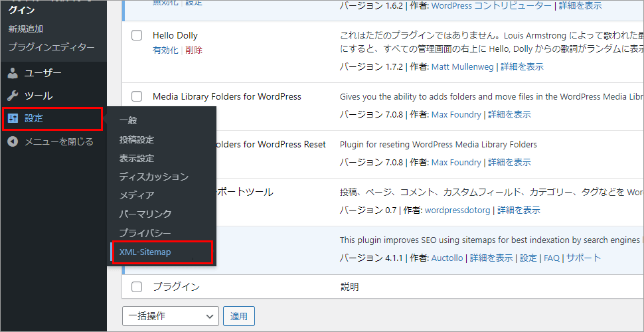644x332 pixels.
Task: Click the プラグイン column footer label
Action: [176, 287]
